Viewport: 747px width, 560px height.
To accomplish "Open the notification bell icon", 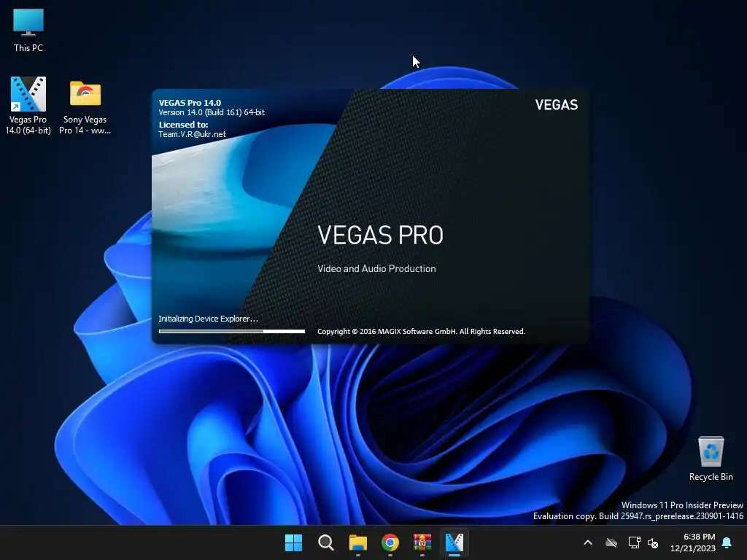I will click(727, 542).
